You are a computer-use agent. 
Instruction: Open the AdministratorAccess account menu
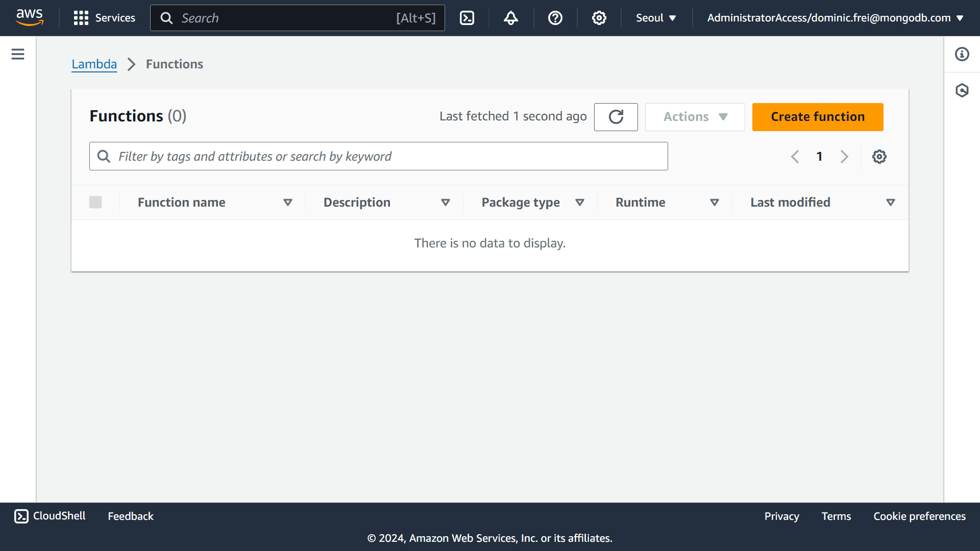[835, 18]
